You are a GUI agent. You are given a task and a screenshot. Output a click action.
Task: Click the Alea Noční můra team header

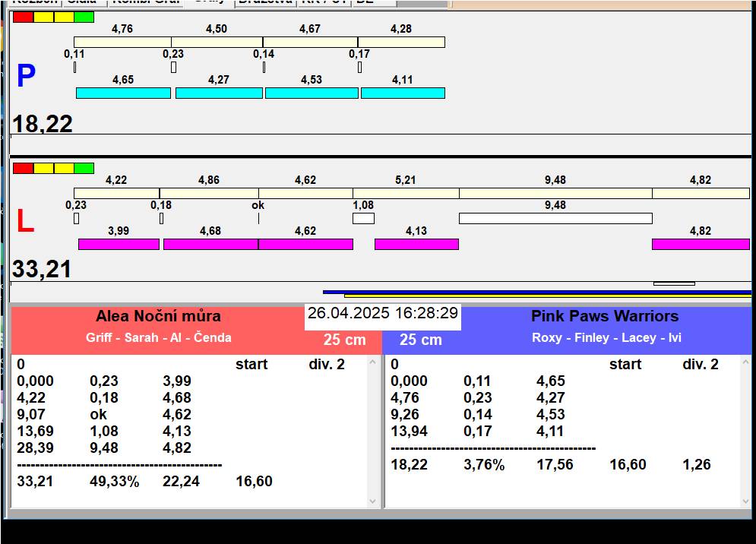click(x=158, y=317)
